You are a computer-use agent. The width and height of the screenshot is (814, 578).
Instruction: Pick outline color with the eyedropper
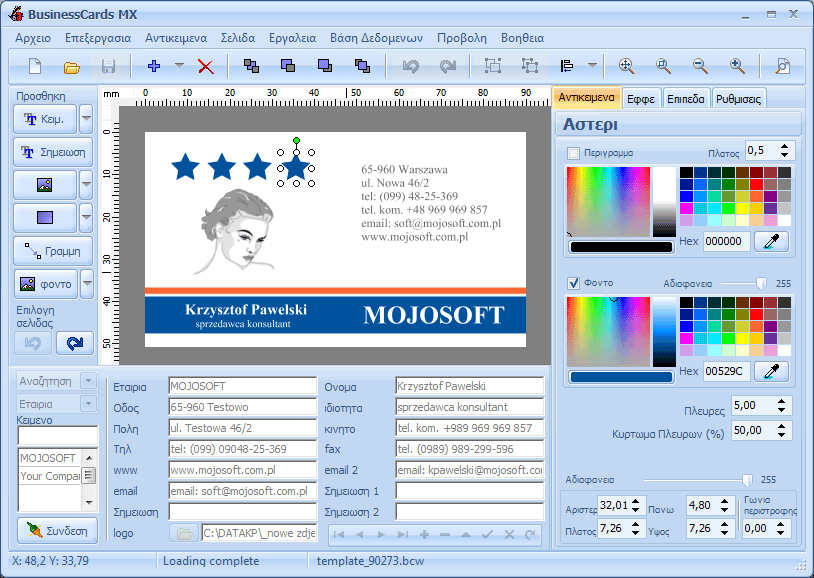click(771, 241)
